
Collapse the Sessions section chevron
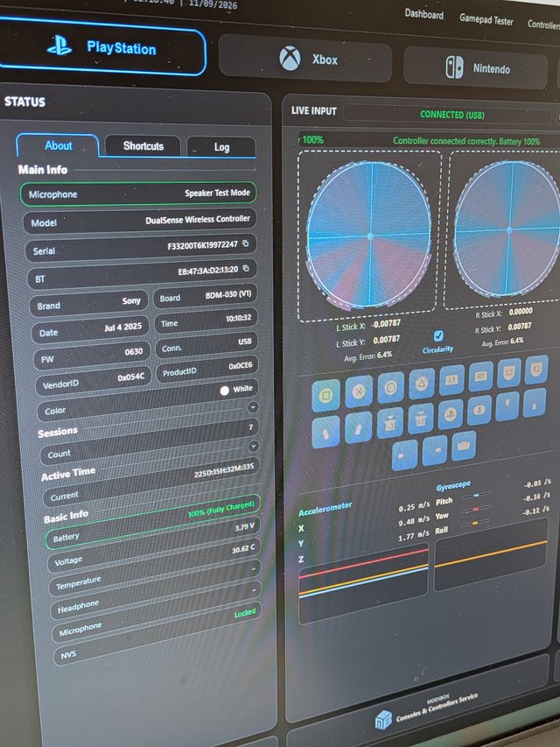pyautogui.click(x=253, y=407)
